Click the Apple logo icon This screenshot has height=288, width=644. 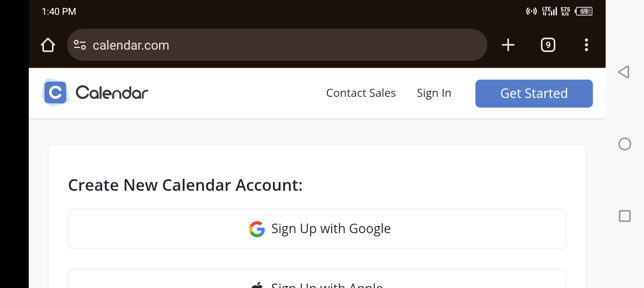[x=258, y=285]
